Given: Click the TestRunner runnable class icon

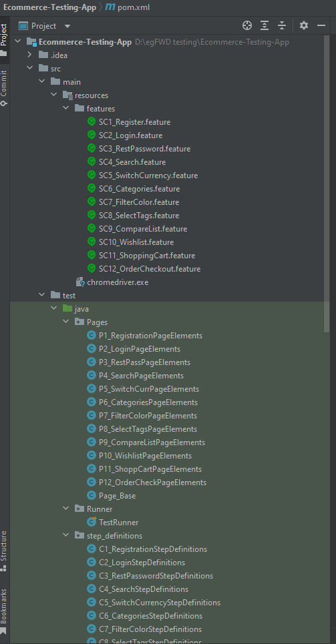Looking at the screenshot, I should click(92, 522).
